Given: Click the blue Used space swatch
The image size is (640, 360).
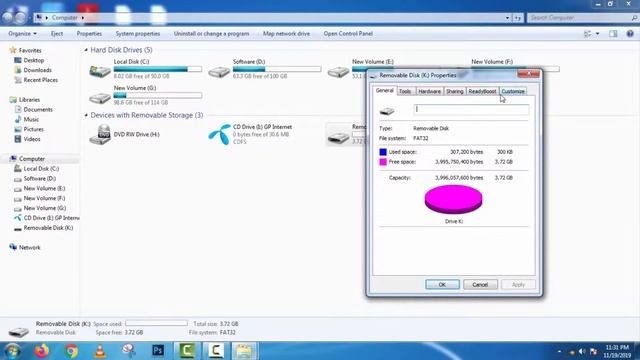Looking at the screenshot, I should tap(383, 152).
